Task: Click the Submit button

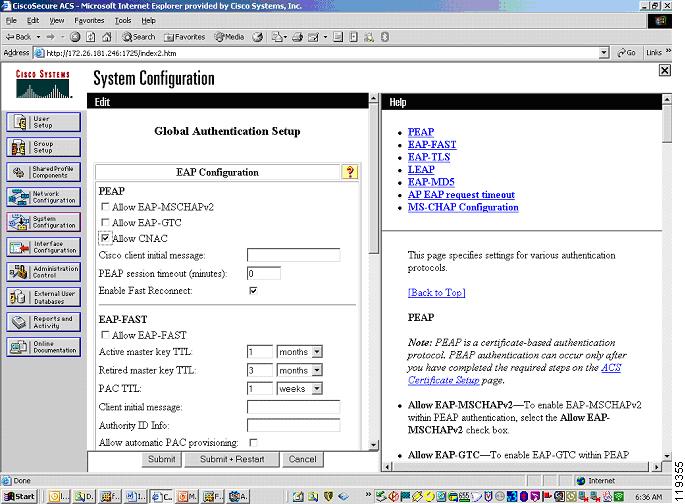Action: [162, 459]
